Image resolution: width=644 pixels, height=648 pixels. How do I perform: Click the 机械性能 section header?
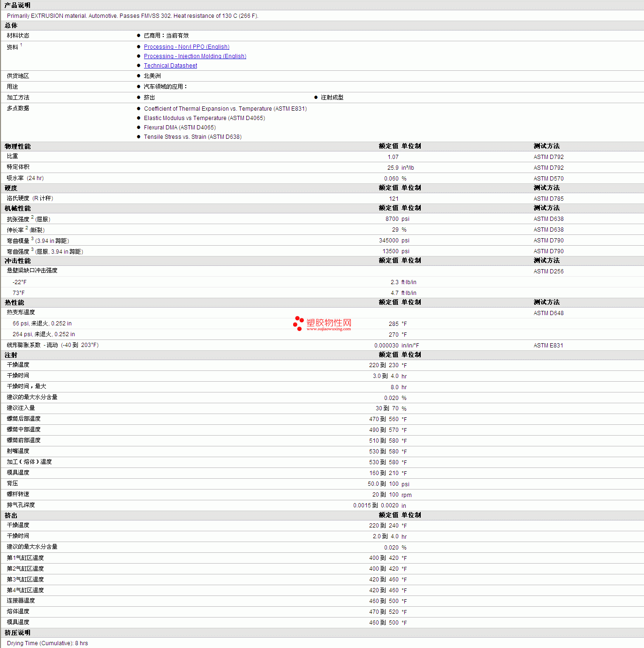click(17, 208)
